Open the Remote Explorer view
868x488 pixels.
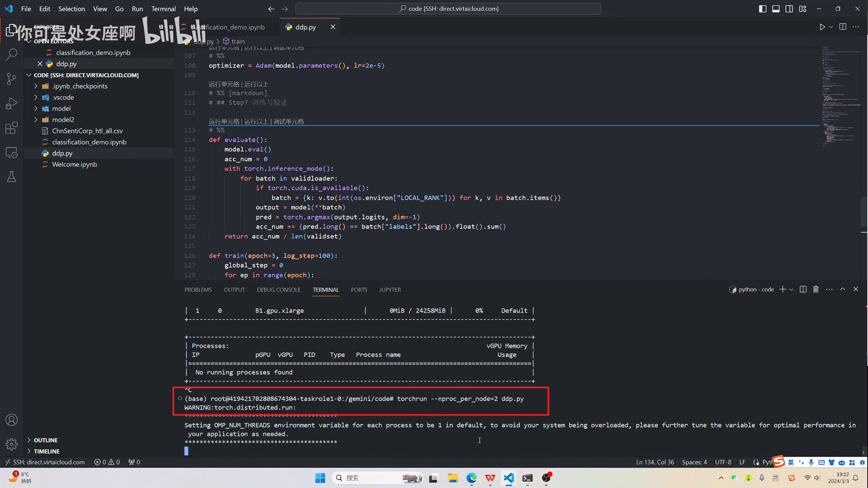12,153
